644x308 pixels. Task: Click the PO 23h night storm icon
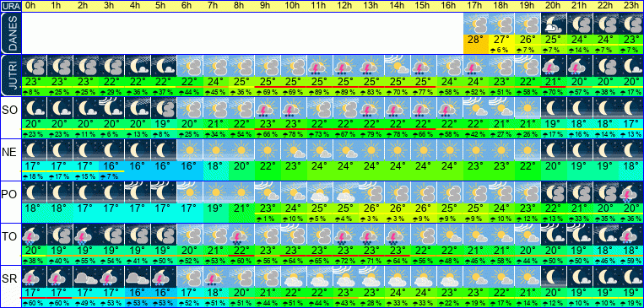click(631, 192)
